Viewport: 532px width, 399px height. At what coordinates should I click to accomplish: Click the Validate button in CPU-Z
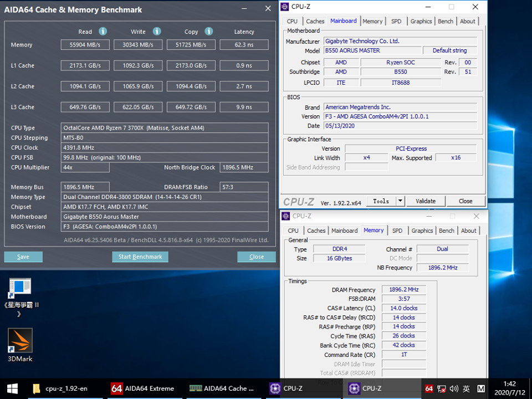point(426,201)
